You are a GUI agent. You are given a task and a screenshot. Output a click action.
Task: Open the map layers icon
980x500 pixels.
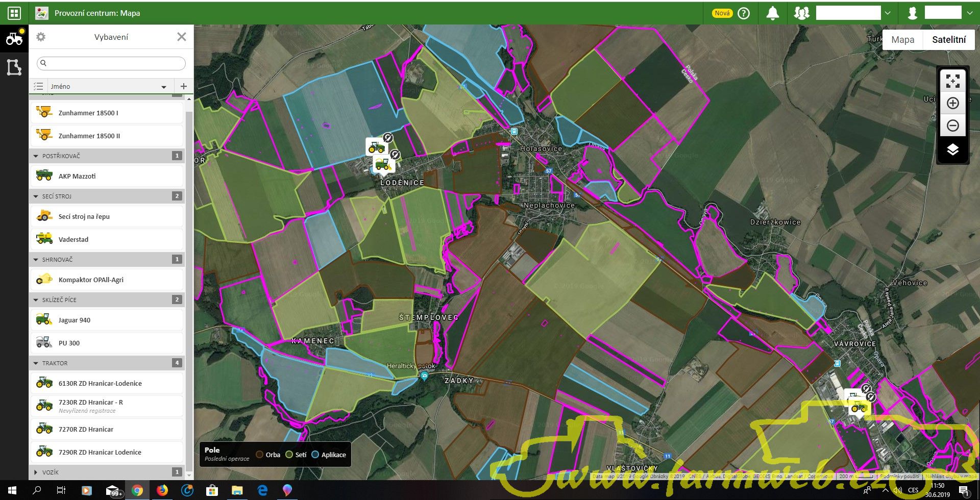coord(952,150)
